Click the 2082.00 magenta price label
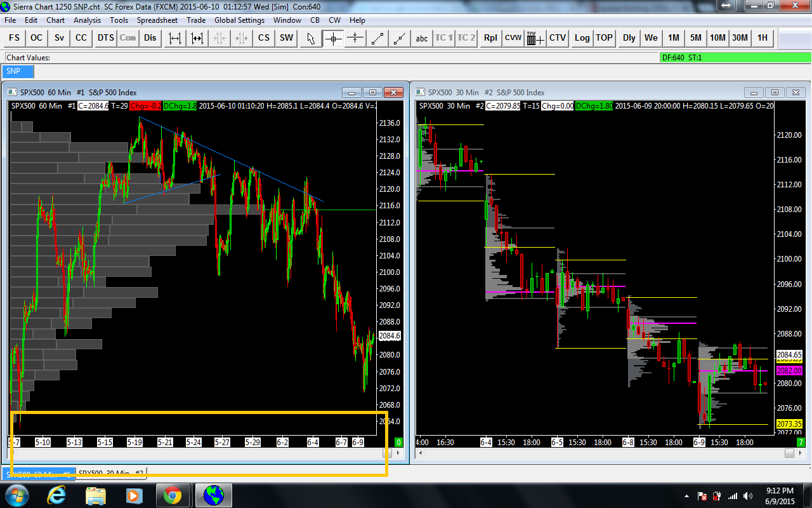The height and width of the screenshot is (508, 812). point(789,370)
